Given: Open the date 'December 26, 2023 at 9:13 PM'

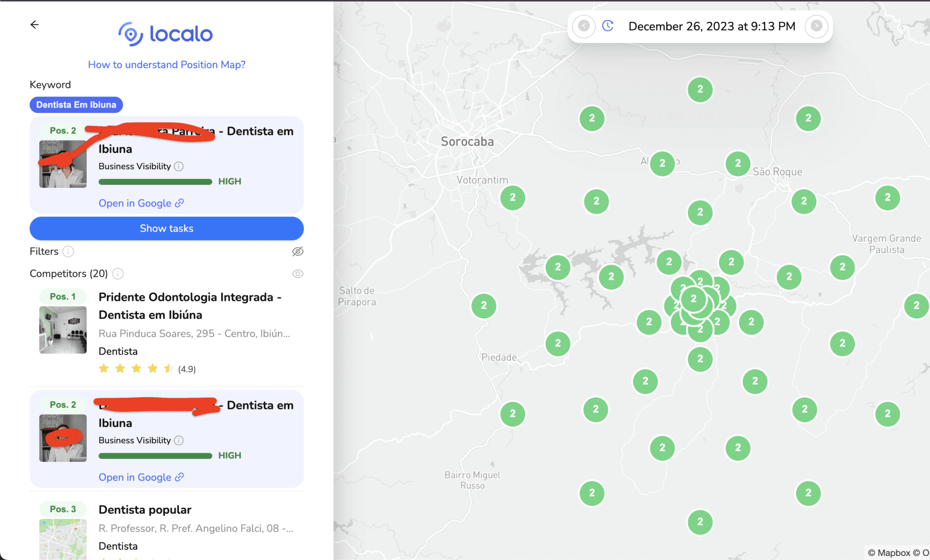Looking at the screenshot, I should 712,26.
